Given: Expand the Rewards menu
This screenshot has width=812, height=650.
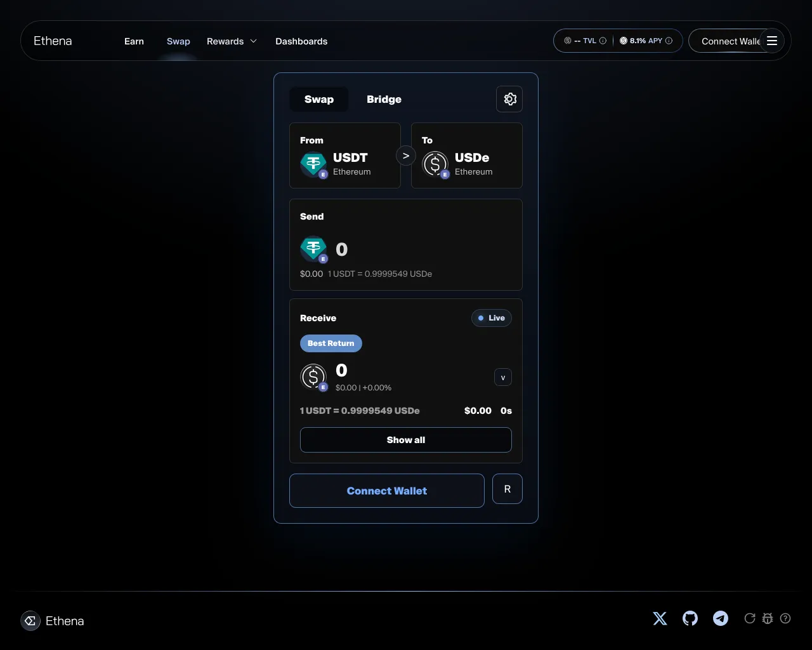Looking at the screenshot, I should tap(232, 41).
